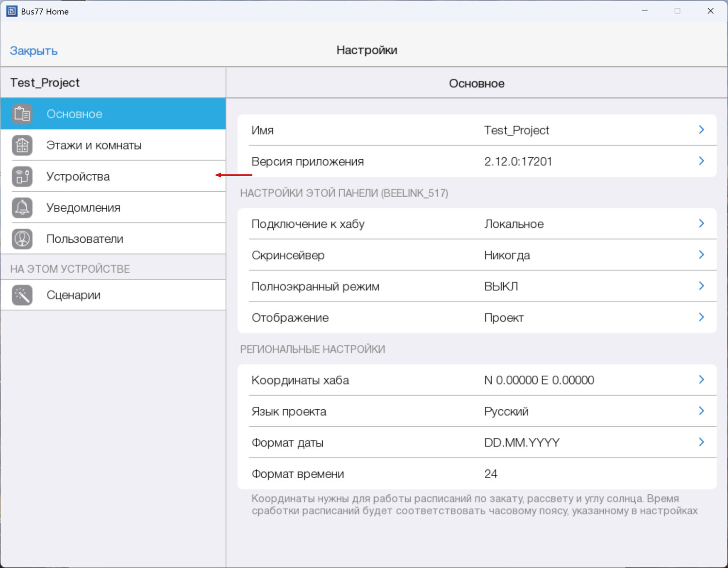This screenshot has width=728, height=568.
Task: Expand the Имя row chevron
Action: [x=701, y=130]
